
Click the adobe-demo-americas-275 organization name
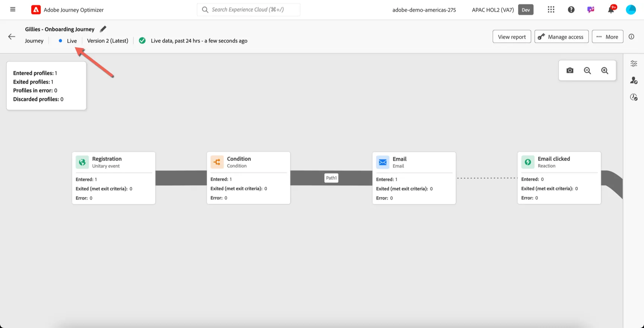pyautogui.click(x=424, y=10)
